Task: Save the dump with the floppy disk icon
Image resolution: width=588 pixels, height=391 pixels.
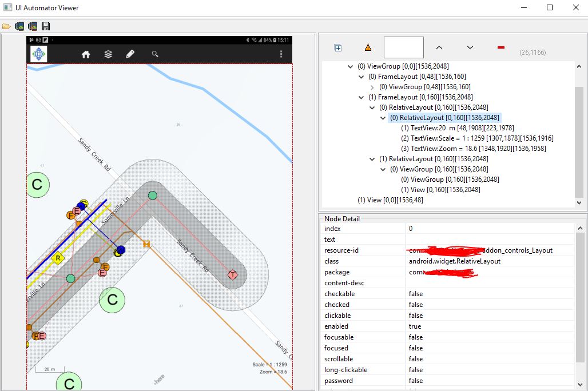Action: coord(46,26)
